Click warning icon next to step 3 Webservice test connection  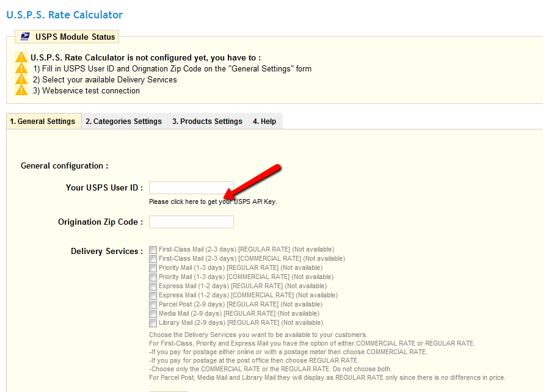[21, 90]
